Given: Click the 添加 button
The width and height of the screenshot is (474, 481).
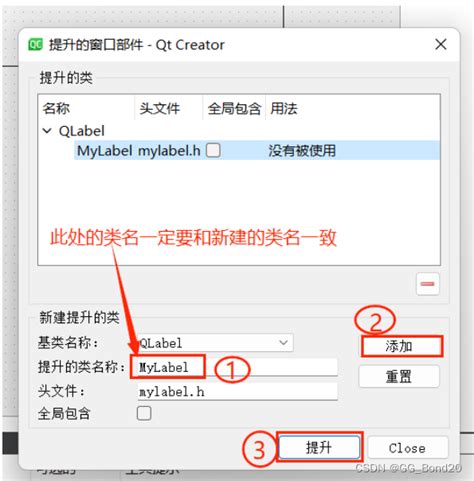Looking at the screenshot, I should click(402, 347).
